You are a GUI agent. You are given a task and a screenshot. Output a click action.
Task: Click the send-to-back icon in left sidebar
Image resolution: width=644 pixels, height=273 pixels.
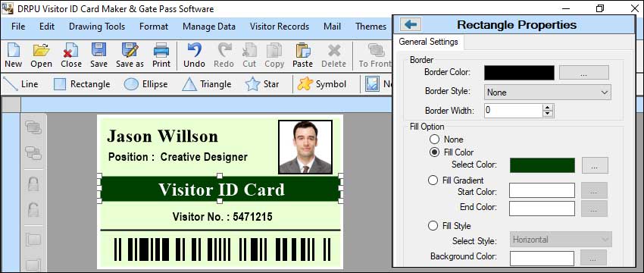(x=33, y=153)
